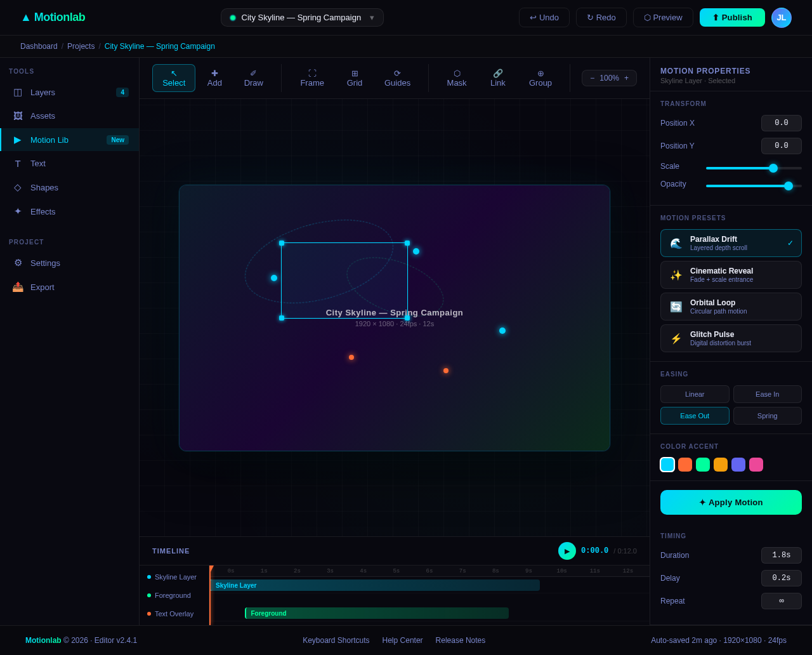Toggle the Grid overlay
The image size is (812, 655).
(x=354, y=77)
